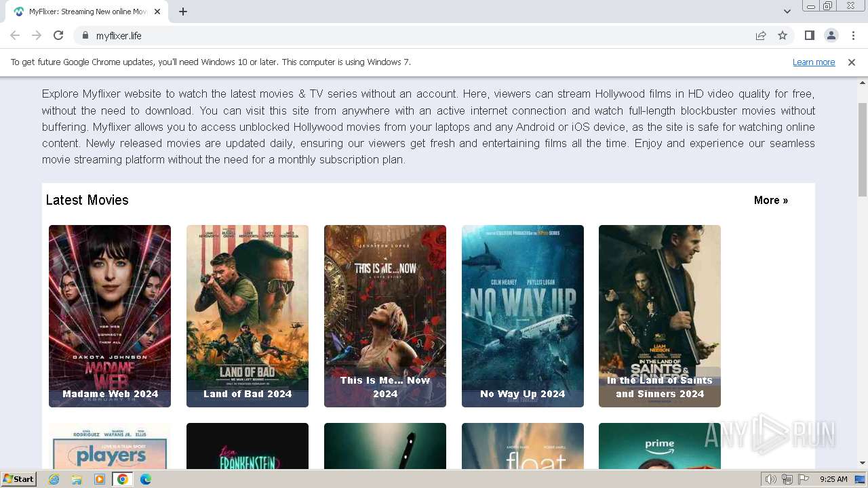Open Windows Media Player taskbar icon
The image size is (868, 488).
(x=100, y=479)
